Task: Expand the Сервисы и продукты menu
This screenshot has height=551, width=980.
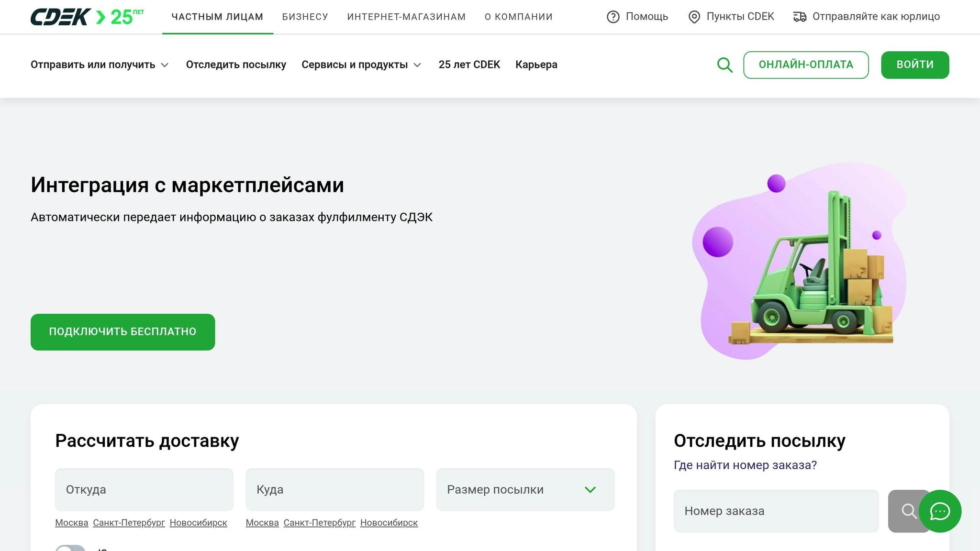Action: coord(361,65)
